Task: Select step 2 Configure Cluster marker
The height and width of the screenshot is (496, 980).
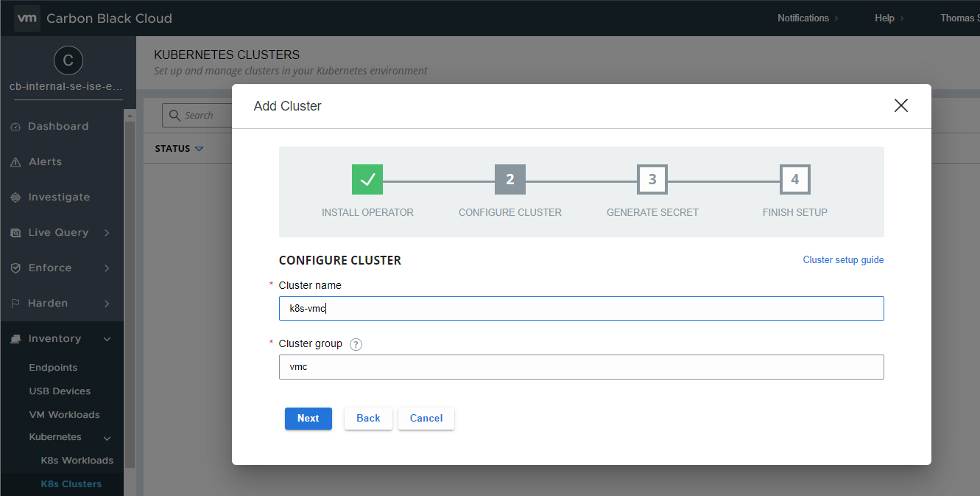Action: [510, 179]
